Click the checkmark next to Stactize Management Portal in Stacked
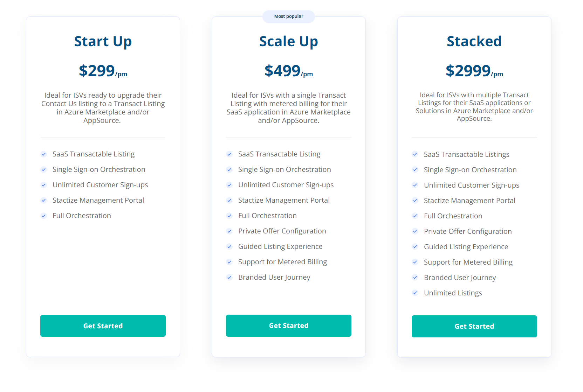Screen dimensions: 583x392 [x=415, y=201]
